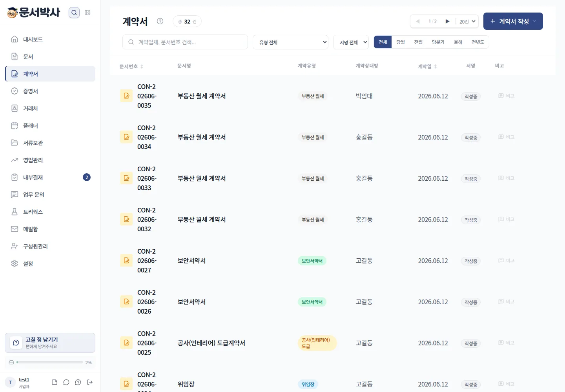Click the 보안서약서 type tag for CON-202606-0027
The width and height of the screenshot is (565, 392).
[312, 261]
